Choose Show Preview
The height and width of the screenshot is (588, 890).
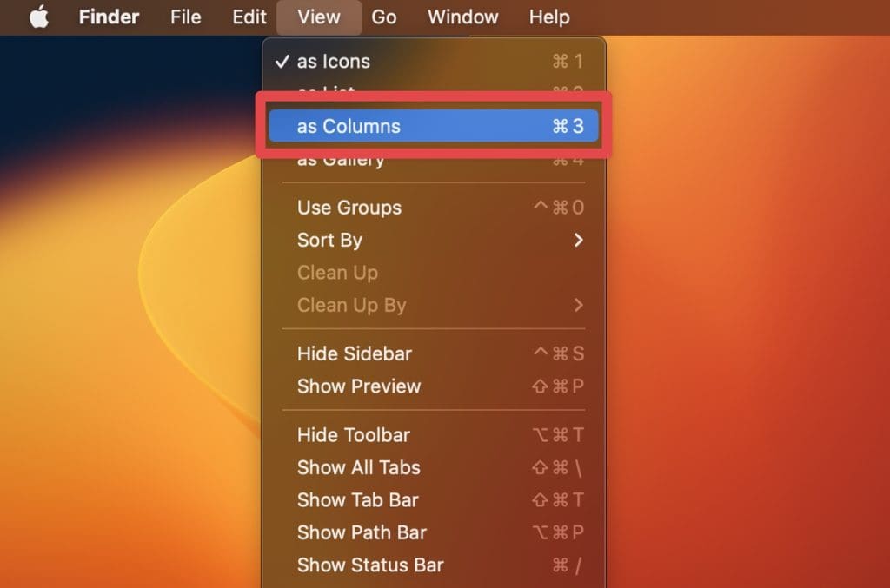(x=434, y=386)
